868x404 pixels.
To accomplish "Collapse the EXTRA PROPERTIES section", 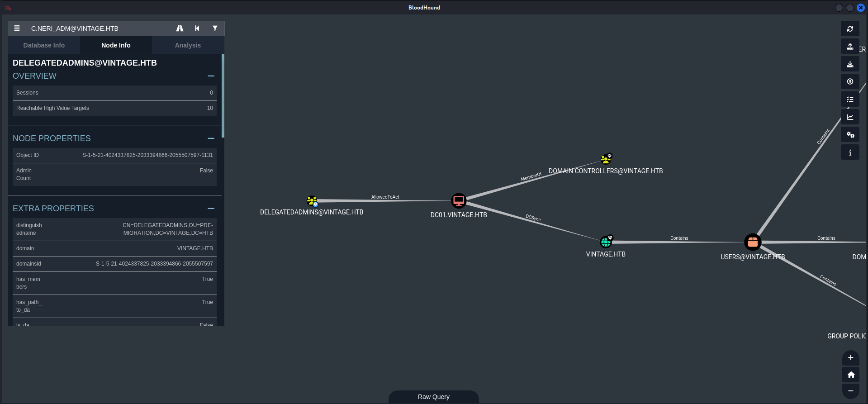I will click(211, 209).
